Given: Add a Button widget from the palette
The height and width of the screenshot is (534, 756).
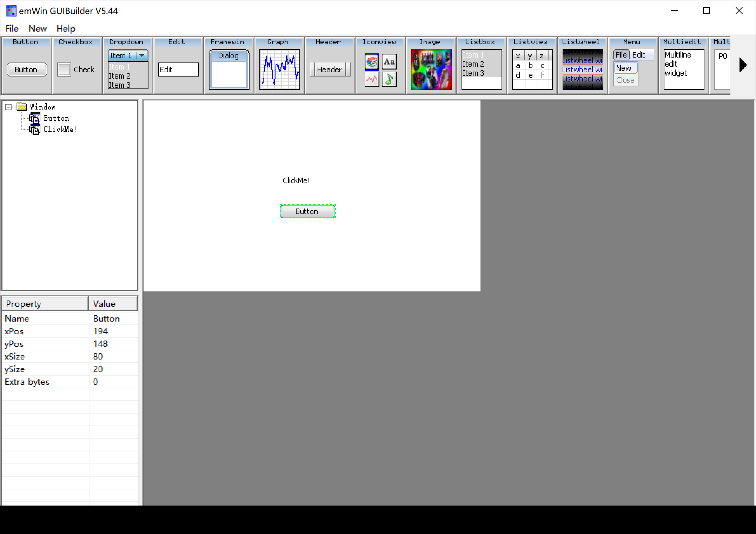Looking at the screenshot, I should (27, 70).
